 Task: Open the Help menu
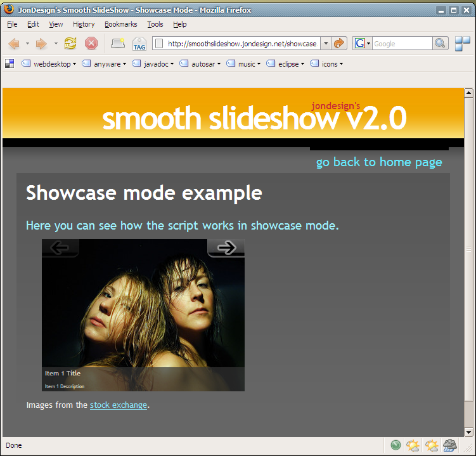(180, 24)
